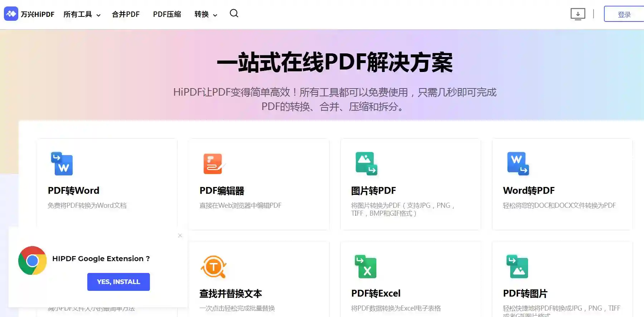Click the 图片转PDF tool icon
The height and width of the screenshot is (317, 644).
click(x=366, y=164)
